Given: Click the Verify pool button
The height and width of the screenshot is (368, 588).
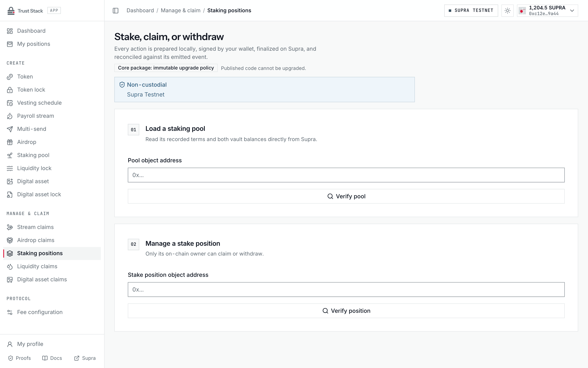Looking at the screenshot, I should (346, 196).
